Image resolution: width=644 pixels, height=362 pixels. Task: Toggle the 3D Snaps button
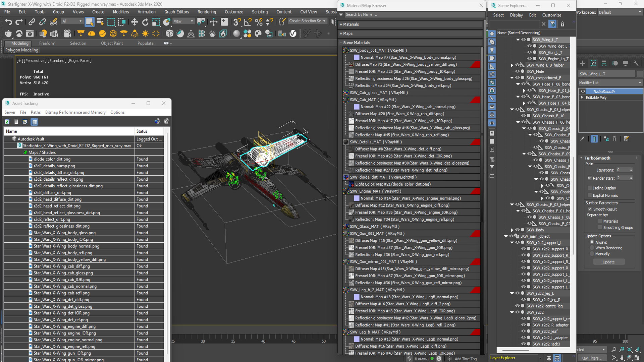coord(237,22)
